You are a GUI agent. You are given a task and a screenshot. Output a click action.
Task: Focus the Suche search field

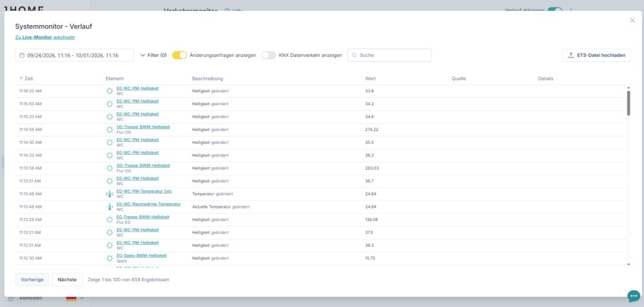(x=390, y=55)
